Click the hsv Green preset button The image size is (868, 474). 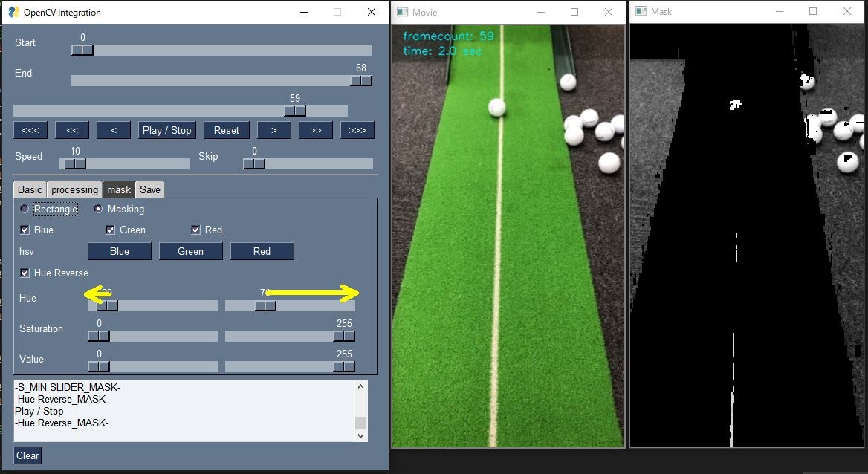pyautogui.click(x=190, y=251)
